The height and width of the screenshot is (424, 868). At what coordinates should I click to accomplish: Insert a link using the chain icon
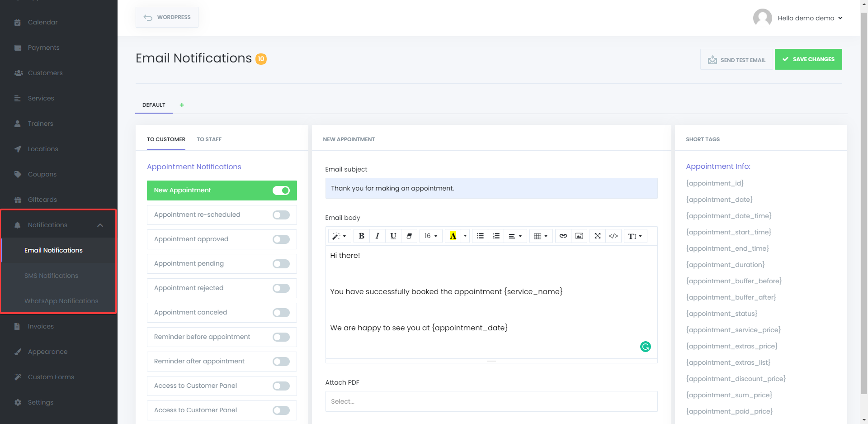pos(563,236)
